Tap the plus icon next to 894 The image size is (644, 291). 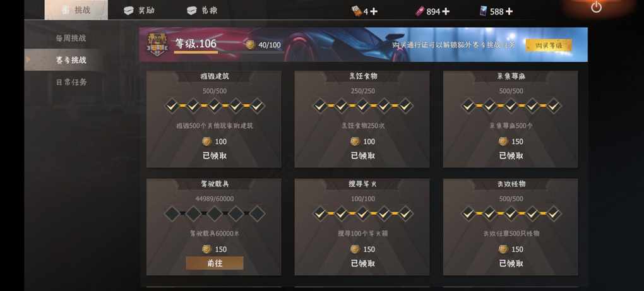pos(446,11)
